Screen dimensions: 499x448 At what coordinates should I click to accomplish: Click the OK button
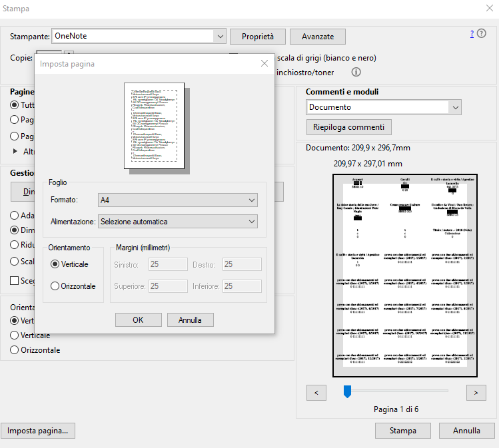[138, 320]
